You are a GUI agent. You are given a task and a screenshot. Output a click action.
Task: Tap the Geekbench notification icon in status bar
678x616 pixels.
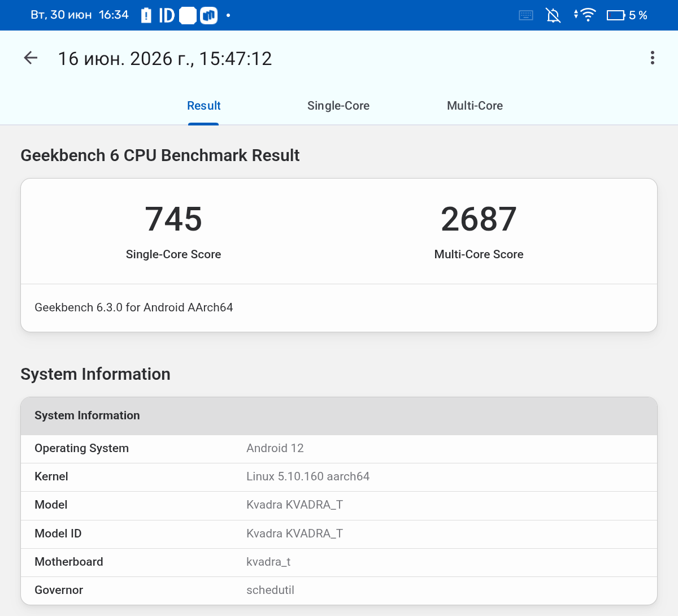[208, 15]
